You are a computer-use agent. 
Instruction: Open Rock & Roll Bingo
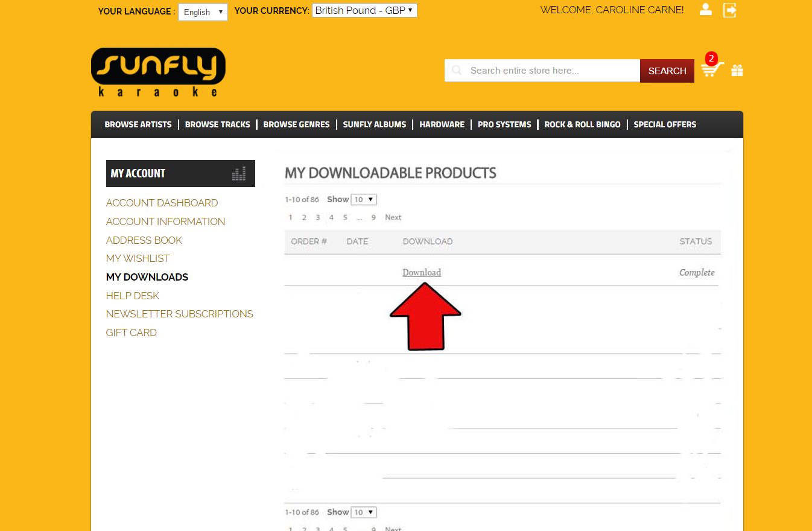coord(582,124)
